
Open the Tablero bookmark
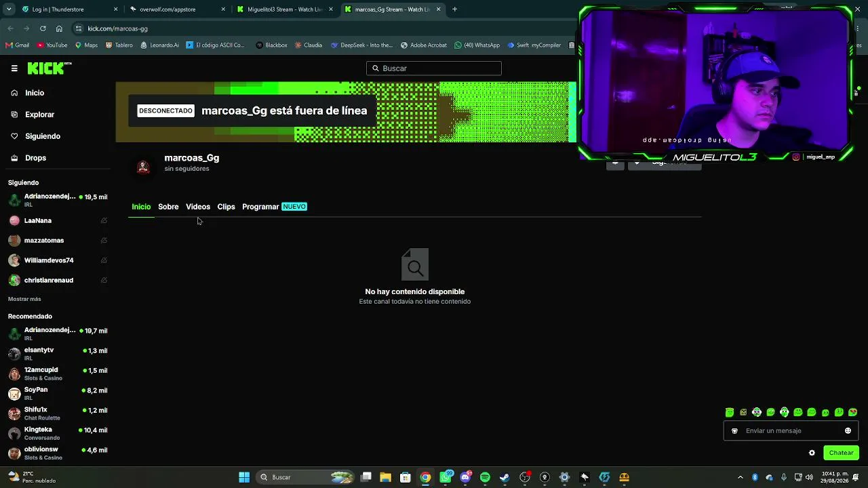tap(119, 45)
